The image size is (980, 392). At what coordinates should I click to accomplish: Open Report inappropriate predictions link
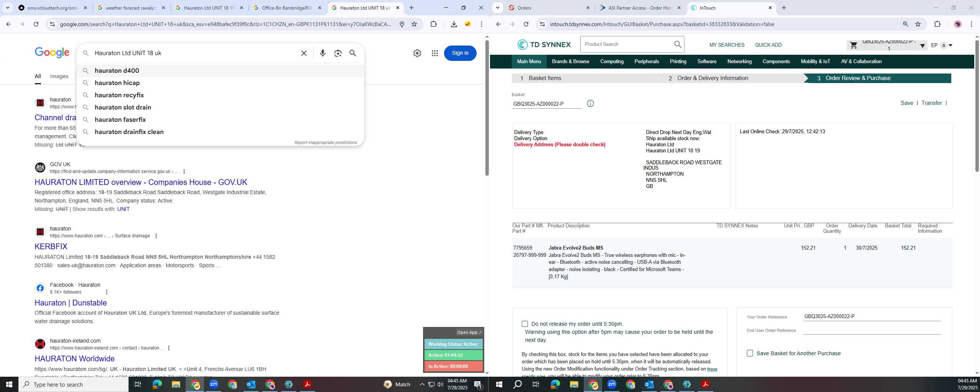pyautogui.click(x=325, y=142)
